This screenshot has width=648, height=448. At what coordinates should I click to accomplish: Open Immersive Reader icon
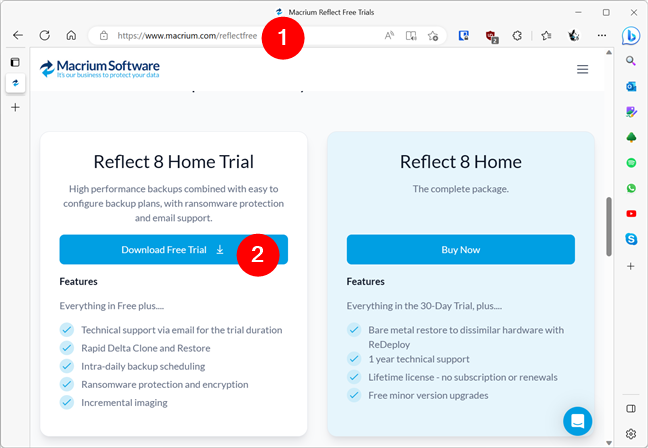pyautogui.click(x=411, y=36)
